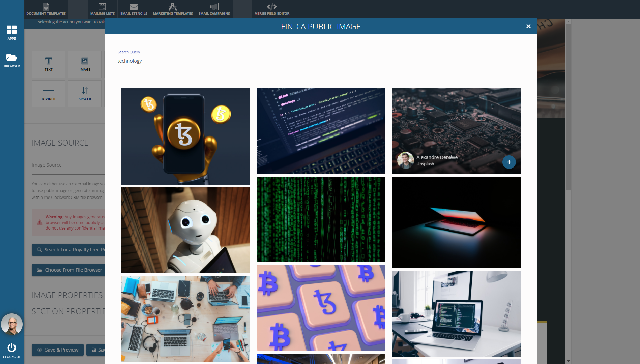Click Choose From File Browser button
Image resolution: width=640 pixels, height=364 pixels.
point(69,270)
